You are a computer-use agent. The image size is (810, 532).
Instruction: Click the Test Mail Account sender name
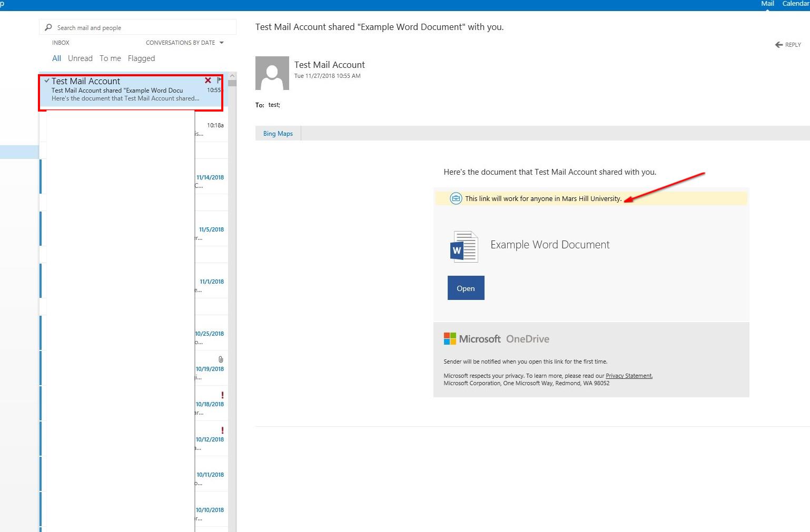(x=329, y=65)
